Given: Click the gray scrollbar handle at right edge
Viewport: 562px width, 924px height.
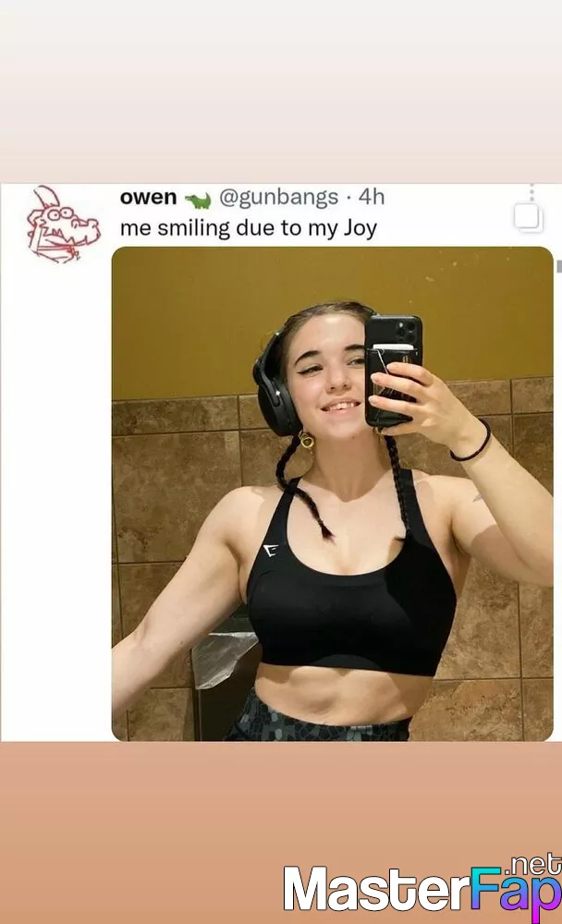Looking at the screenshot, I should [558, 266].
